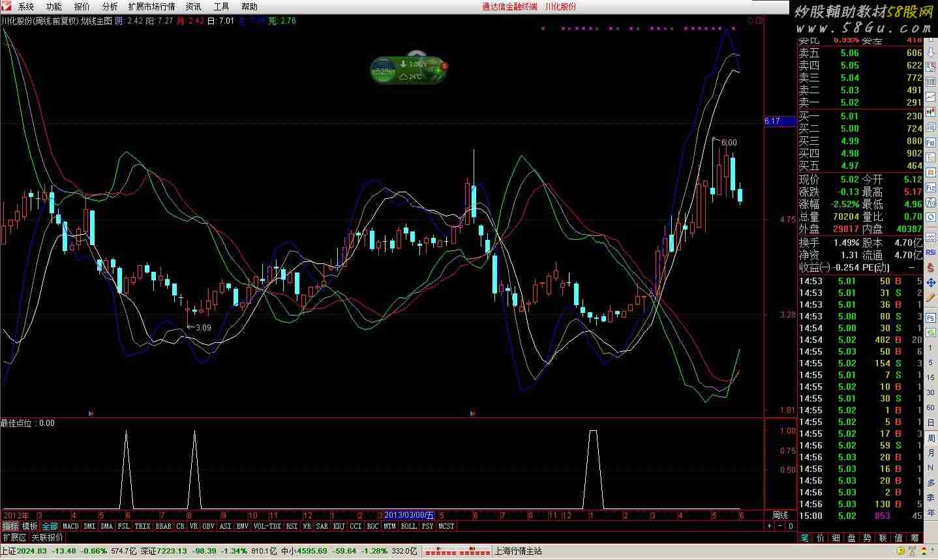Select monthly period 月 in sidebar
Viewport: 938px width, 560px height.
(931, 452)
